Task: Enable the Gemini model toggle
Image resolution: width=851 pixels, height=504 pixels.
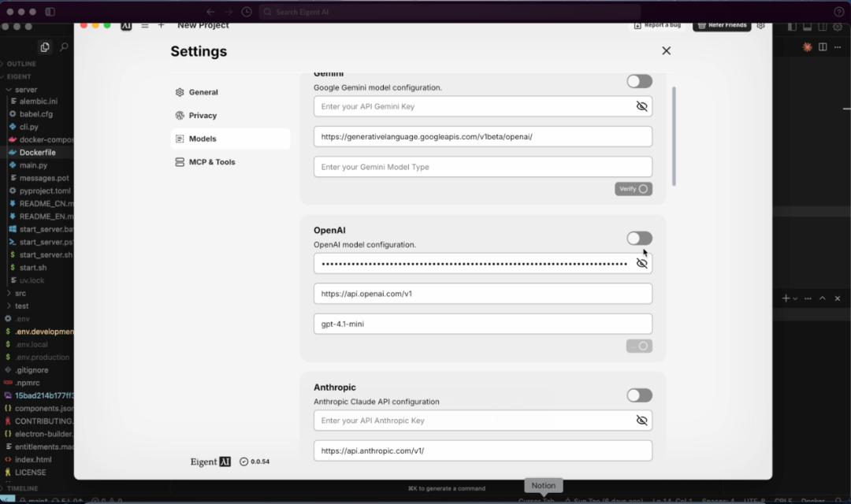Action: pos(639,81)
